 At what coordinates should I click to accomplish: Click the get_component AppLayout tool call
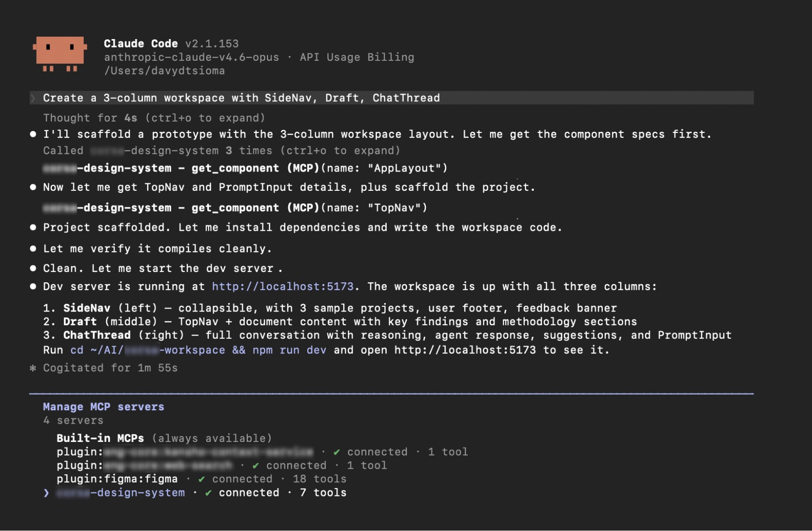[x=245, y=169]
